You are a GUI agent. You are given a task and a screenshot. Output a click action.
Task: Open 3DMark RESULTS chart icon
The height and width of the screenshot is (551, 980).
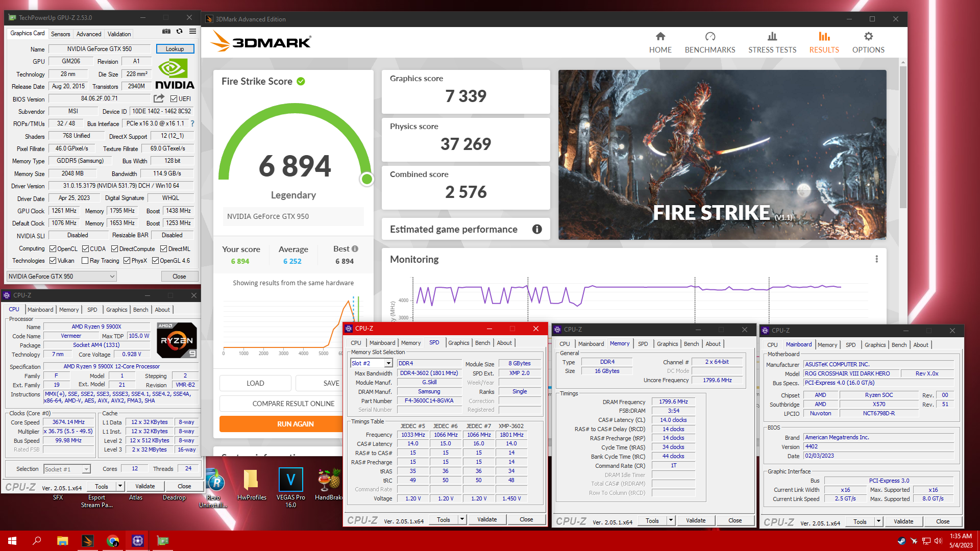[824, 37]
